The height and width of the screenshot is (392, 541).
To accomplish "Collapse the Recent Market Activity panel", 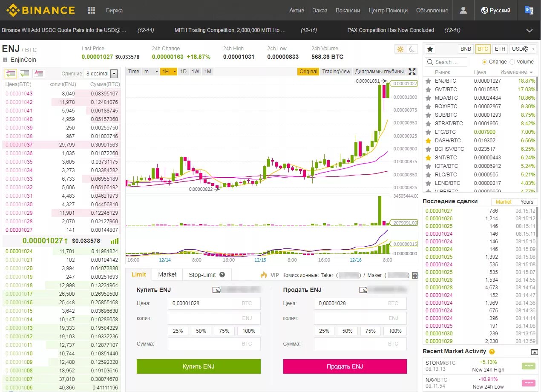I will pyautogui.click(x=535, y=352).
